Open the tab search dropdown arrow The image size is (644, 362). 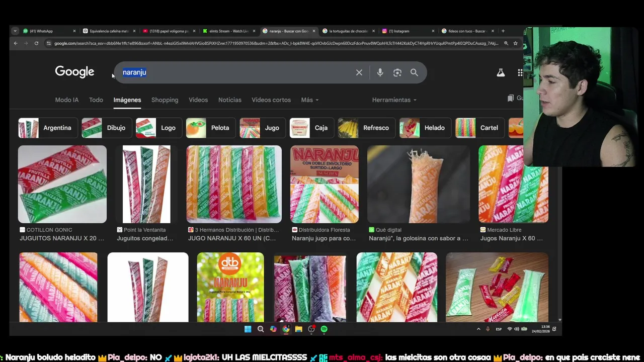(x=15, y=31)
